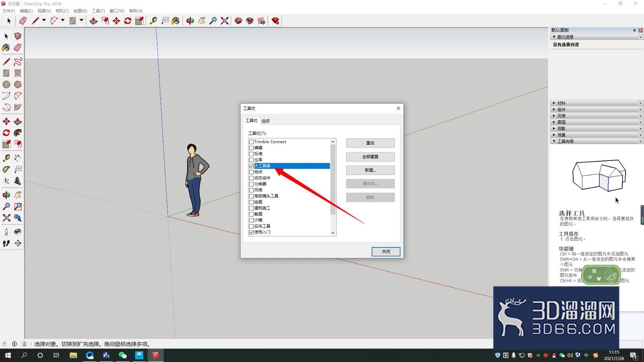This screenshot has width=644, height=362.
Task: Open the 相机(C) menu
Action: tap(62, 11)
